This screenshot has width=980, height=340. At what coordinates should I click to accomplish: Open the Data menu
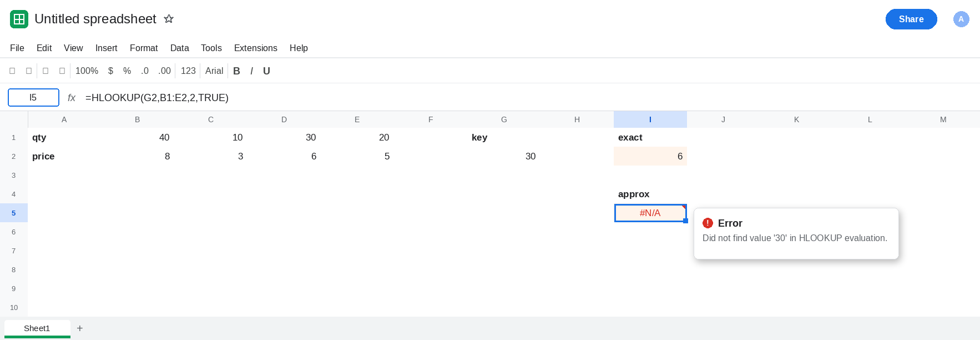coord(180,48)
